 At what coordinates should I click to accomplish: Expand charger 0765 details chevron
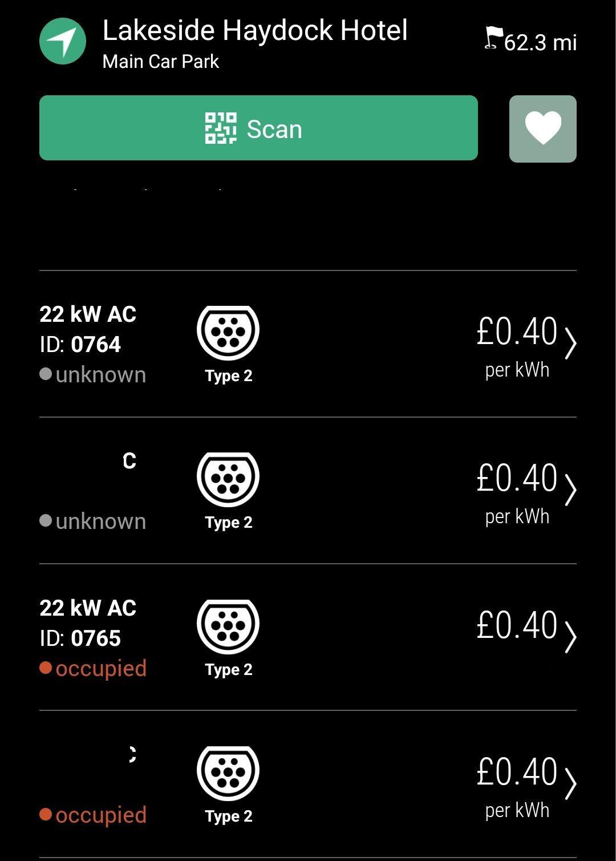[570, 637]
